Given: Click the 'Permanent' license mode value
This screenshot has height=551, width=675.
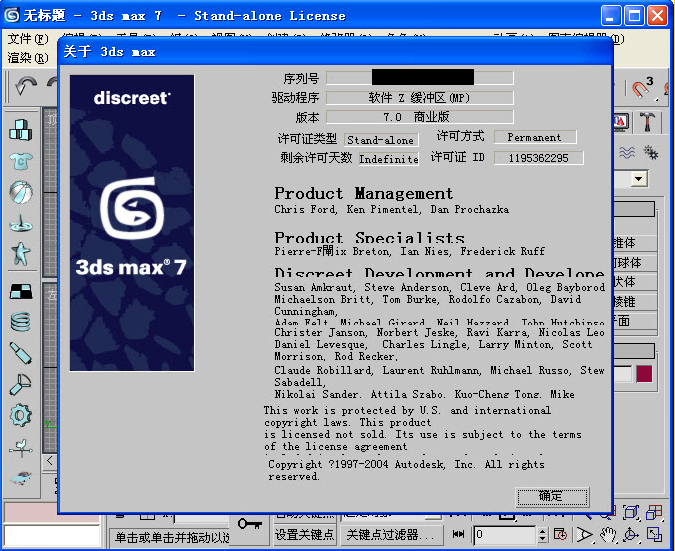Looking at the screenshot, I should point(535,137).
